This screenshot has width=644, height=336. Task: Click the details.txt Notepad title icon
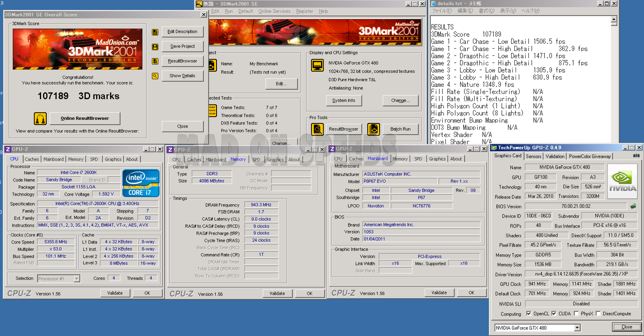[x=433, y=4]
